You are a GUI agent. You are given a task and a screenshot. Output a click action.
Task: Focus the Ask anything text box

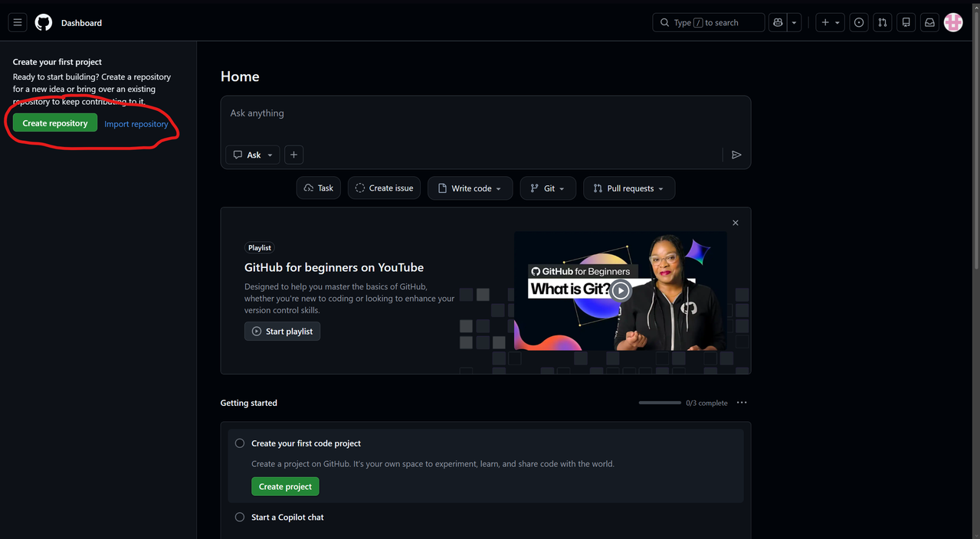[486, 118]
